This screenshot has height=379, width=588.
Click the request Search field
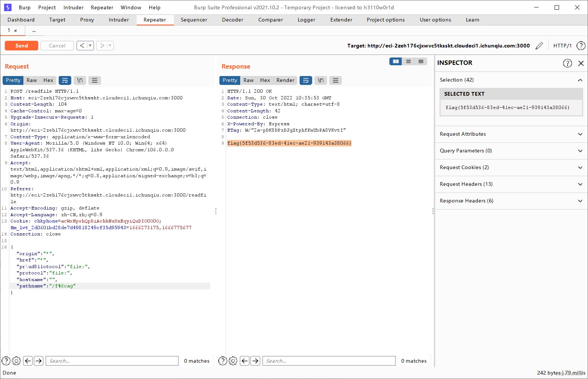pyautogui.click(x=112, y=361)
